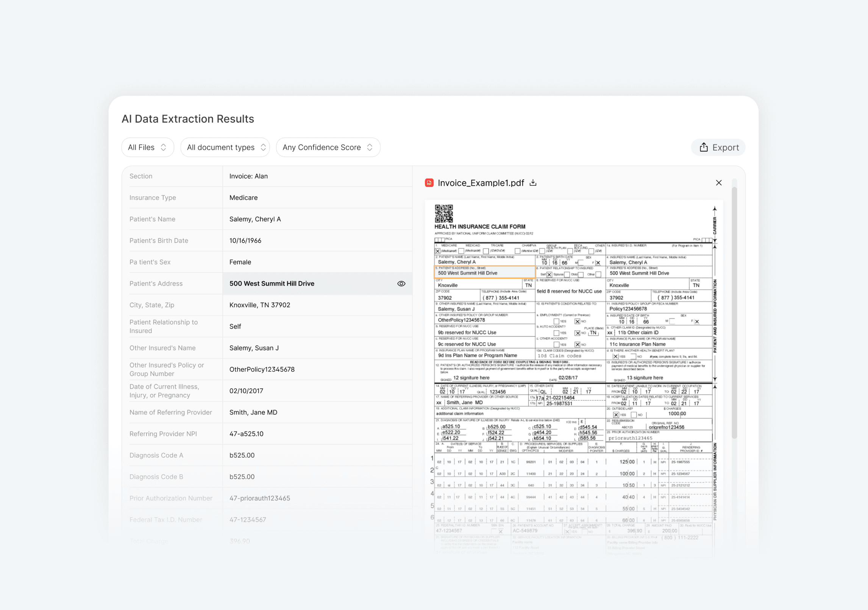Download the Invoice_Example1.pdf file

[533, 183]
